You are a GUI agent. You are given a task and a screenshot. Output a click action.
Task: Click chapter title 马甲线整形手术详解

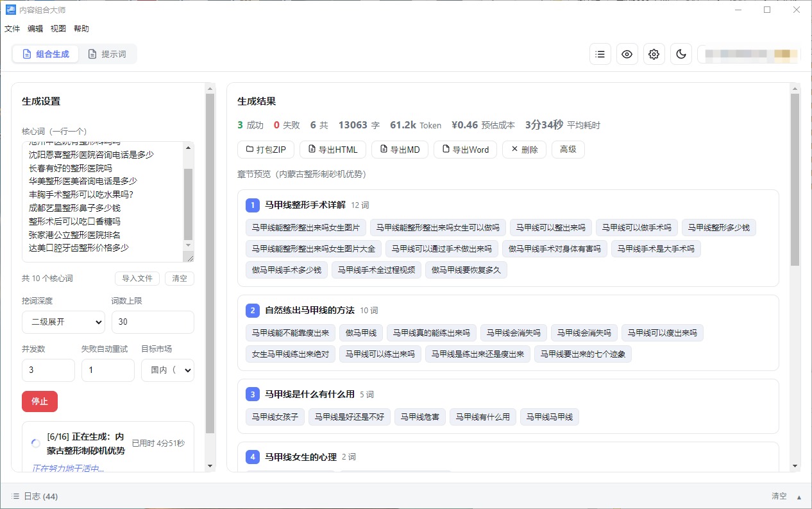(x=305, y=205)
